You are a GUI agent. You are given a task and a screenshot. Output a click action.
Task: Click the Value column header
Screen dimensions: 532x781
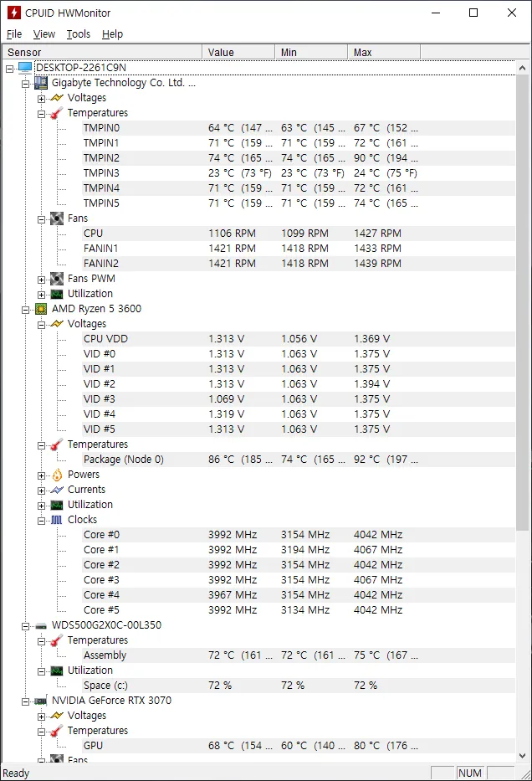coord(238,52)
